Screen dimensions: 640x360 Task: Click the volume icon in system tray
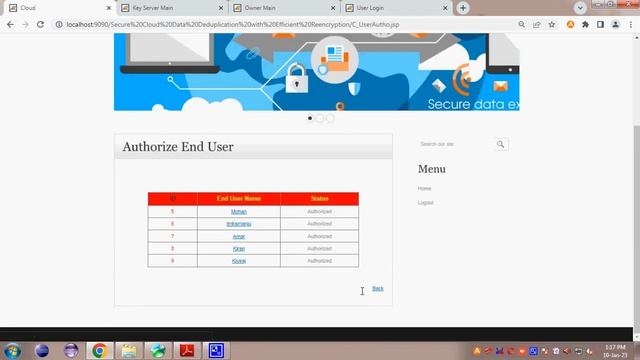pyautogui.click(x=589, y=351)
